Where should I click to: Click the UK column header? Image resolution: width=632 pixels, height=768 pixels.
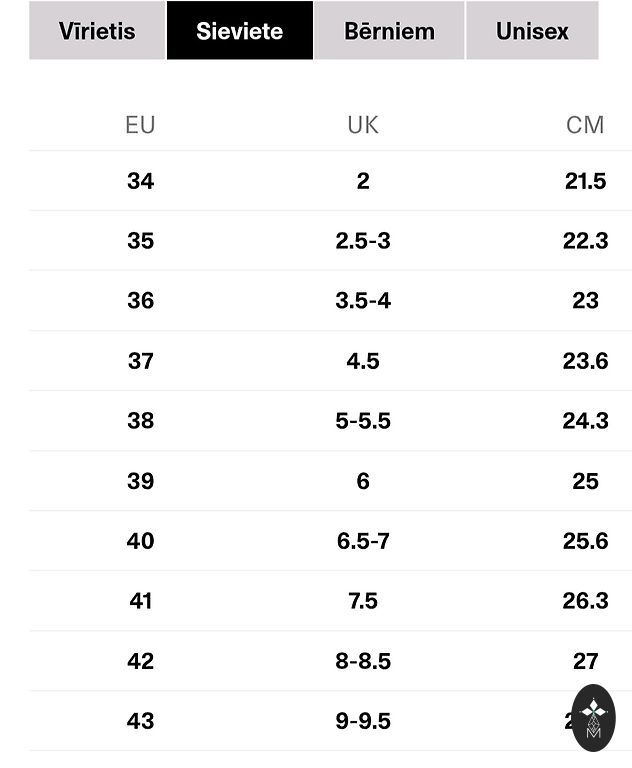tap(363, 125)
